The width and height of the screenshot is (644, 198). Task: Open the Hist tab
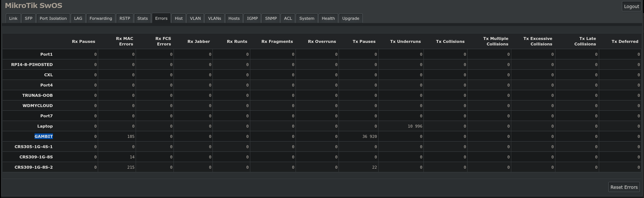179,18
